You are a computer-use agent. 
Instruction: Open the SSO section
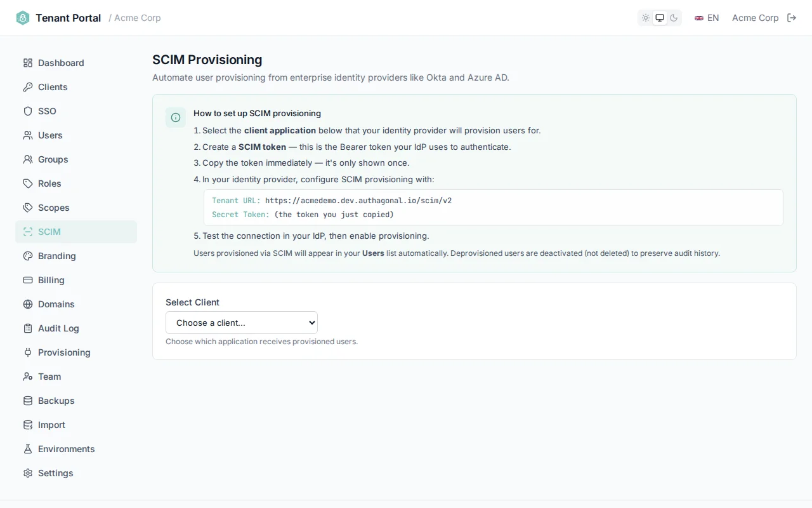[76, 111]
